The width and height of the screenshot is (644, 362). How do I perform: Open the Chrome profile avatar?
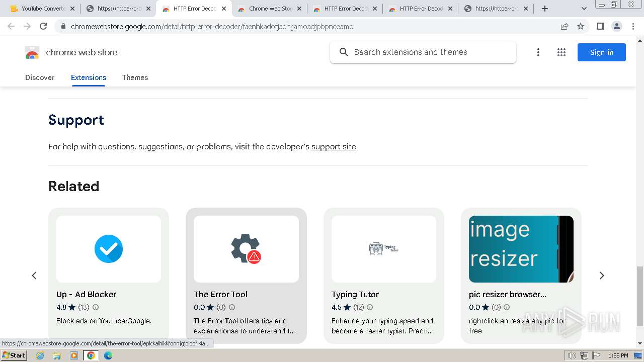(x=616, y=26)
